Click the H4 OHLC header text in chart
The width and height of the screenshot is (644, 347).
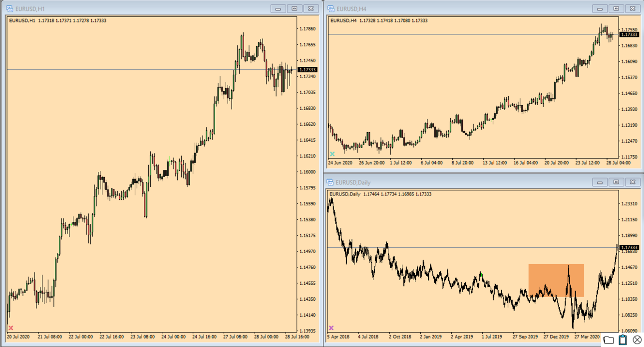[x=379, y=20]
